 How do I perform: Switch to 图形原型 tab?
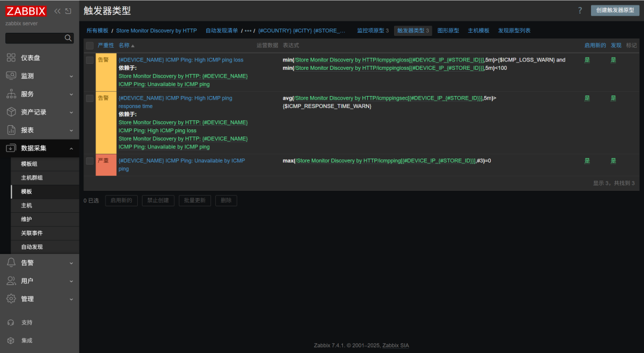[448, 31]
